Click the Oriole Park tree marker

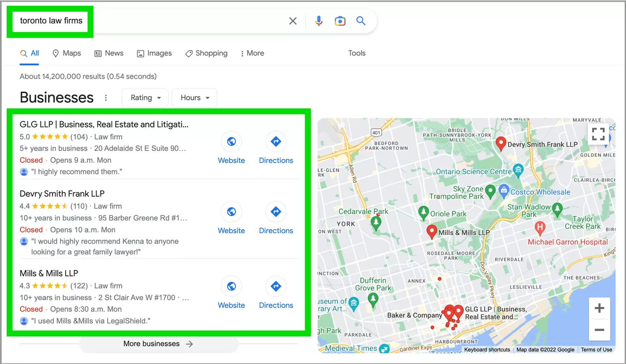coord(424,213)
